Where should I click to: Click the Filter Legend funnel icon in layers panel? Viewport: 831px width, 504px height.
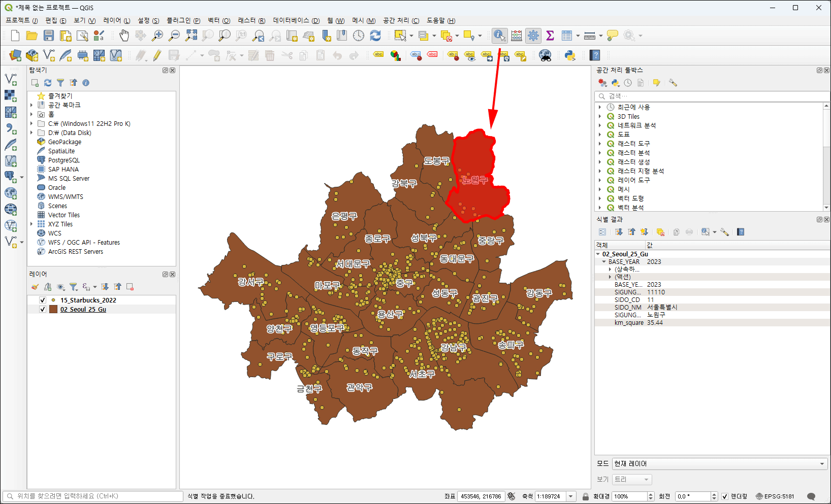(74, 287)
